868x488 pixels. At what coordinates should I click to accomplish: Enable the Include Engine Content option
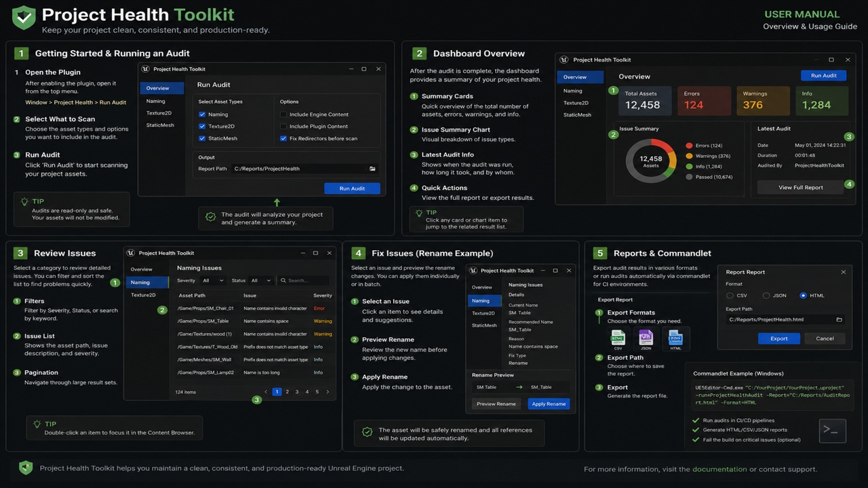point(283,115)
